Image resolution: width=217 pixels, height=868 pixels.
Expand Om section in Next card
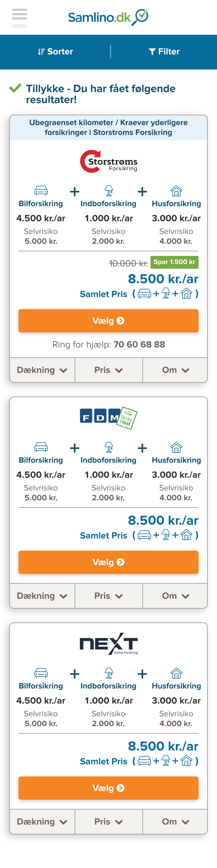tap(175, 821)
